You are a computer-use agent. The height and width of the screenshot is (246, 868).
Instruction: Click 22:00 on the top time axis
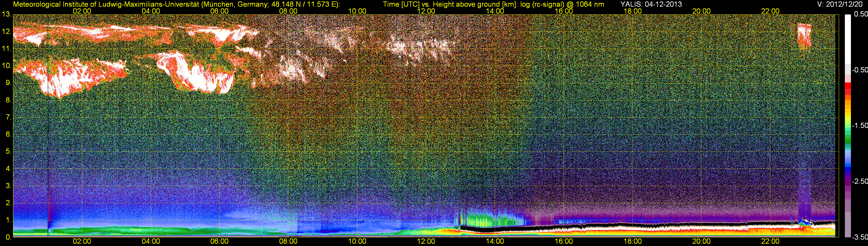tap(770, 11)
